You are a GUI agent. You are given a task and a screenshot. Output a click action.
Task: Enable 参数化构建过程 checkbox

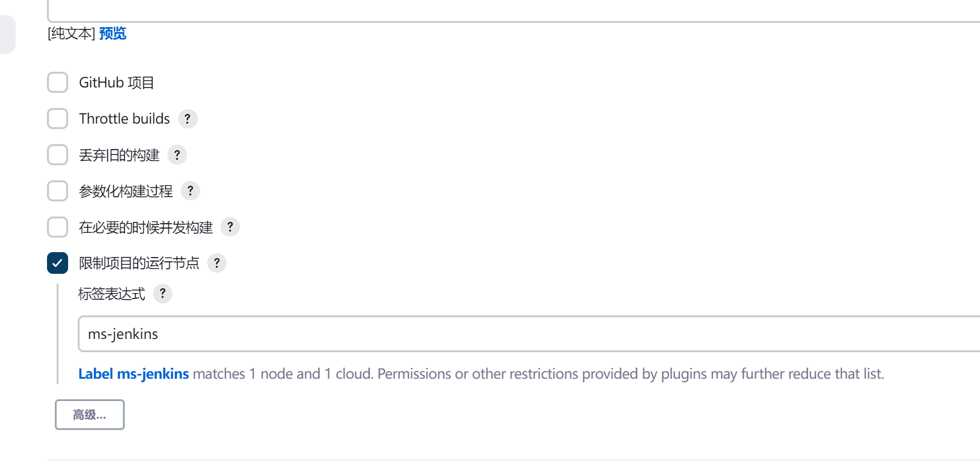click(x=58, y=191)
